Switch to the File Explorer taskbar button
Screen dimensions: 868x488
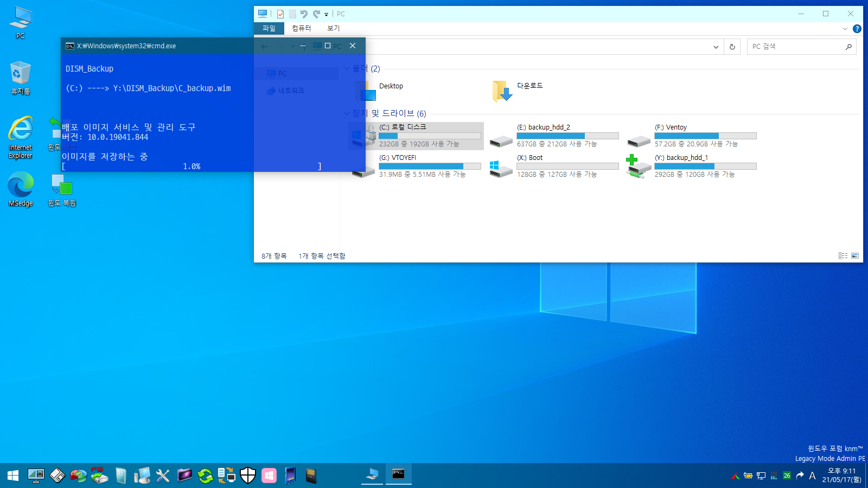point(372,474)
